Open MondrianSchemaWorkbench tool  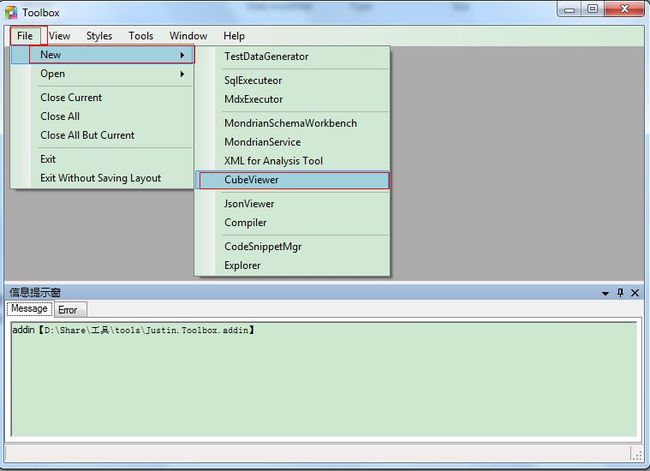pyautogui.click(x=292, y=123)
